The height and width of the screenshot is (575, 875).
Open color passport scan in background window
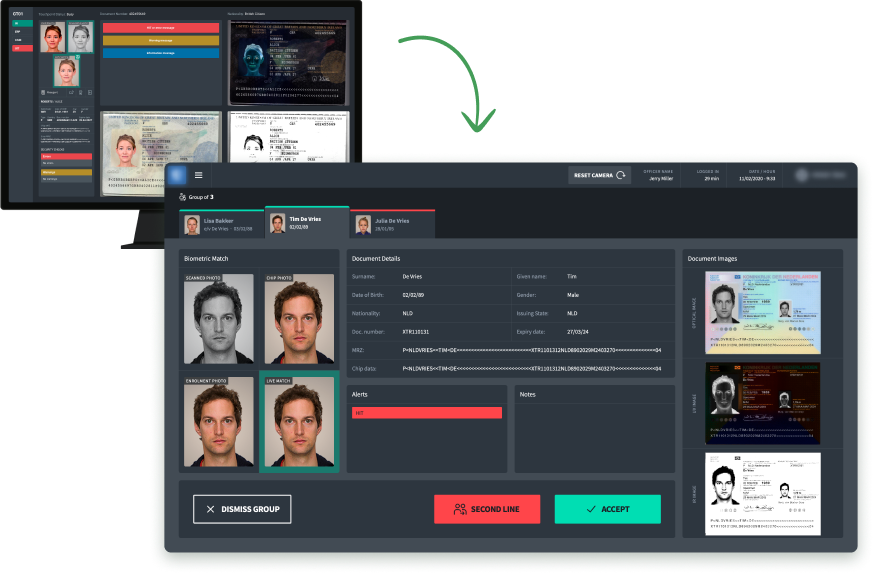(161, 152)
